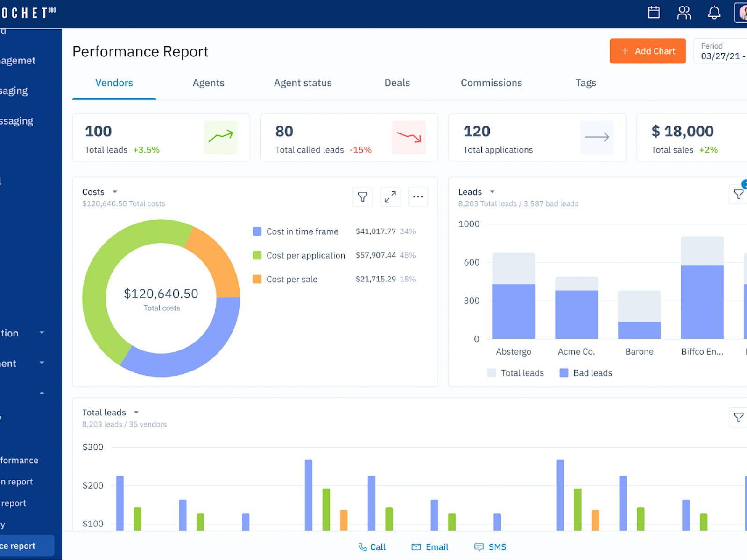The height and width of the screenshot is (560, 747).
Task: Open the Period date field
Action: 720,51
